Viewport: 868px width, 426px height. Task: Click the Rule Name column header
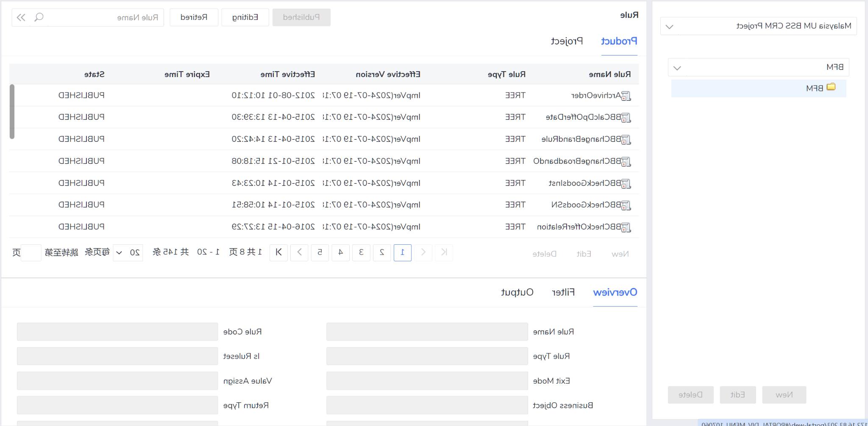click(x=609, y=75)
